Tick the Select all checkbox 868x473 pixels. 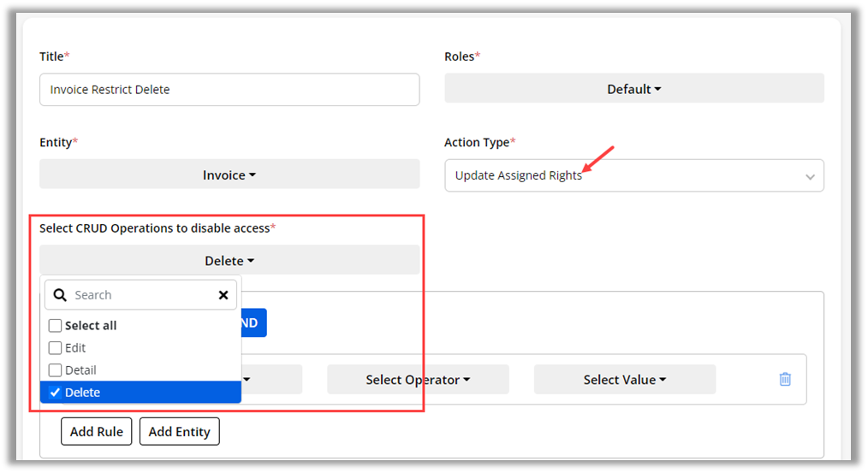tap(56, 326)
